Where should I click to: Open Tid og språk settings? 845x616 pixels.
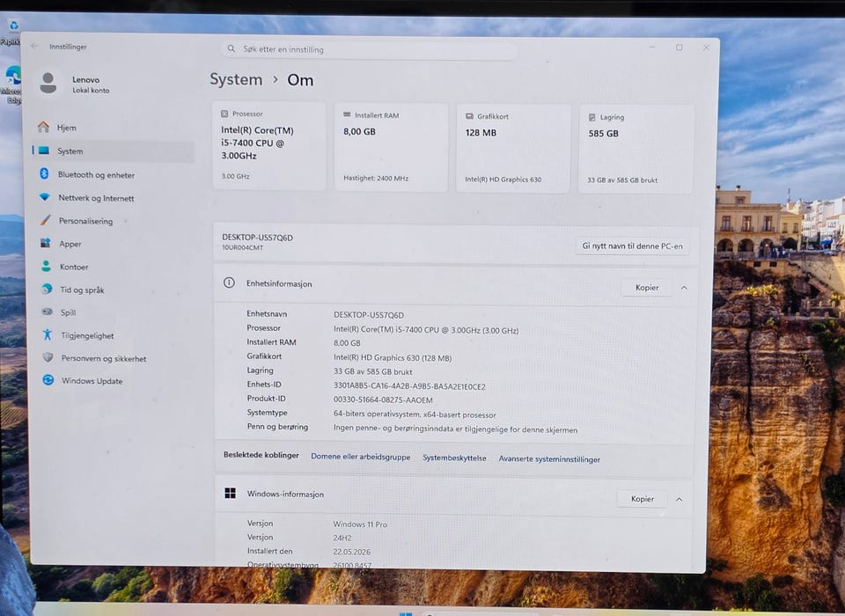pyautogui.click(x=113, y=290)
